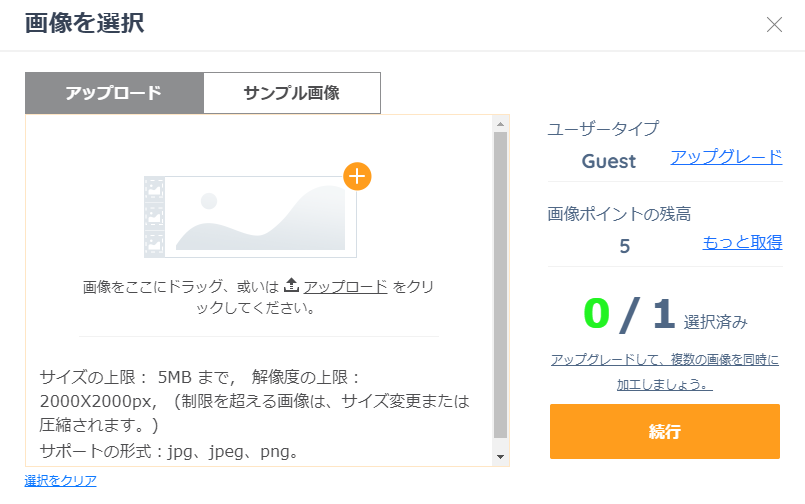Open the multi-image upgrade link under counter
The height and width of the screenshot is (504, 805).
(x=664, y=371)
